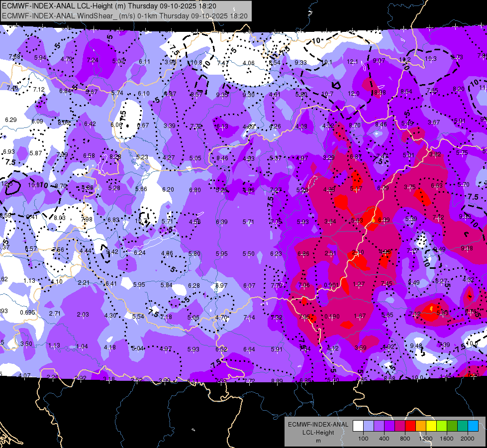
Task: Click the grid value '6.20'
Action: (x=168, y=189)
